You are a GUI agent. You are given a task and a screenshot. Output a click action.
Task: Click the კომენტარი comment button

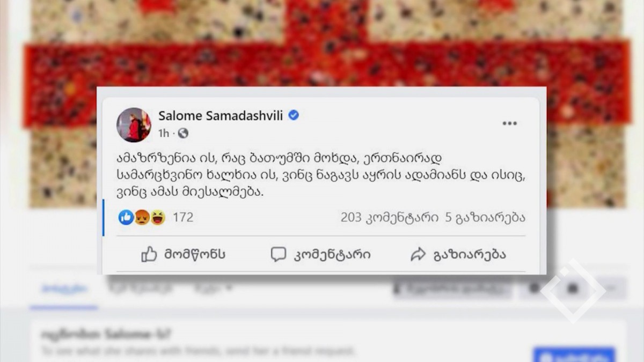click(x=320, y=254)
